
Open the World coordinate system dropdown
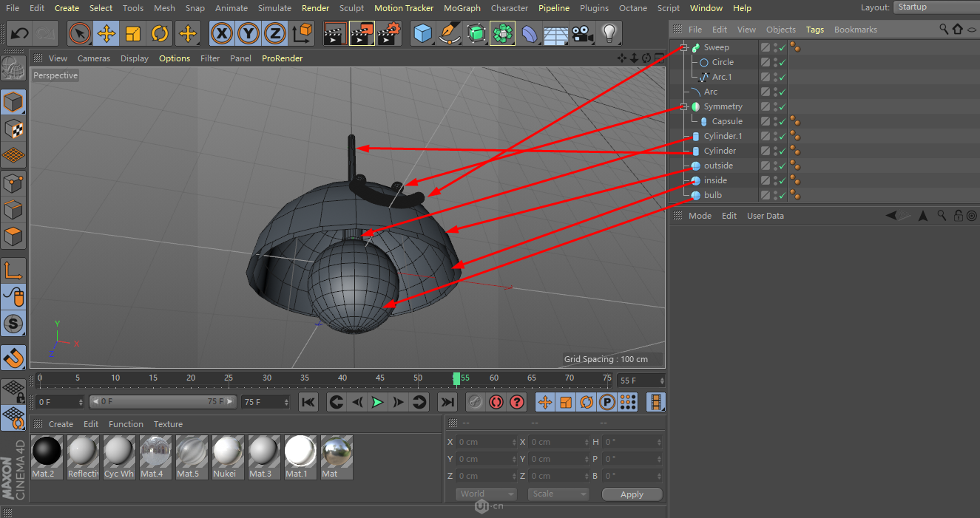pyautogui.click(x=484, y=494)
